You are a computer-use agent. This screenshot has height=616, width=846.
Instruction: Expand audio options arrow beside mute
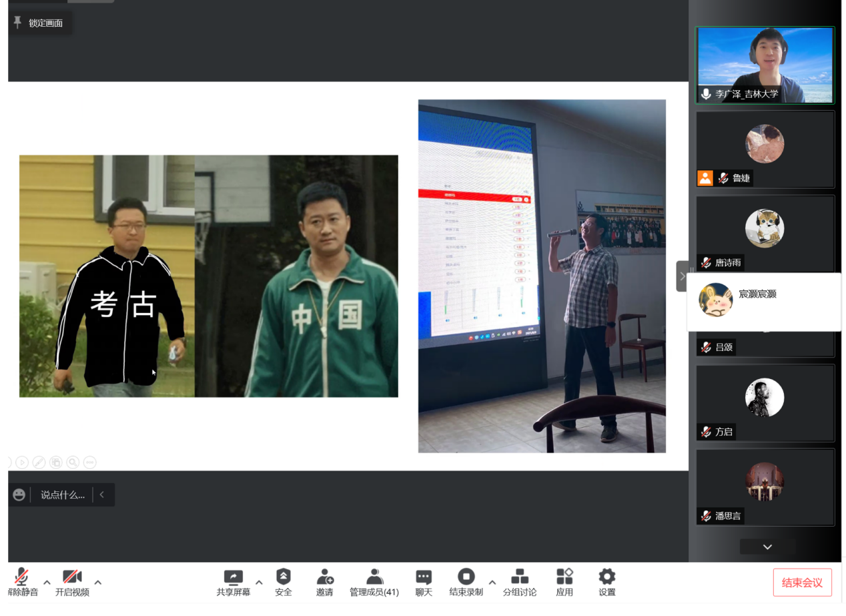point(47,583)
